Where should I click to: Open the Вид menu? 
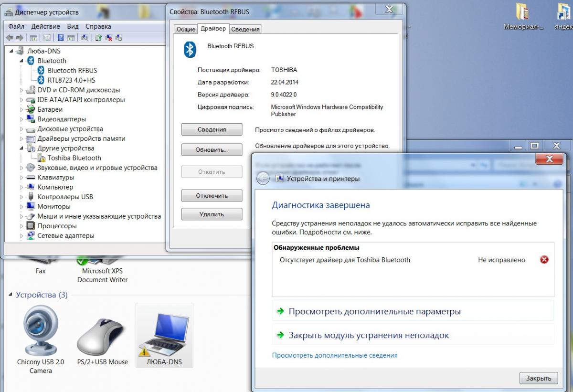point(73,26)
